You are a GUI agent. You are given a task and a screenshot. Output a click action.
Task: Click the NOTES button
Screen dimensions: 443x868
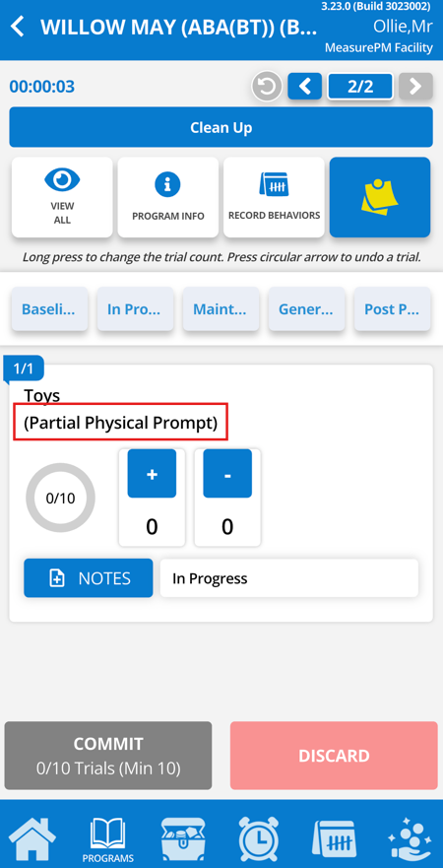coord(88,578)
